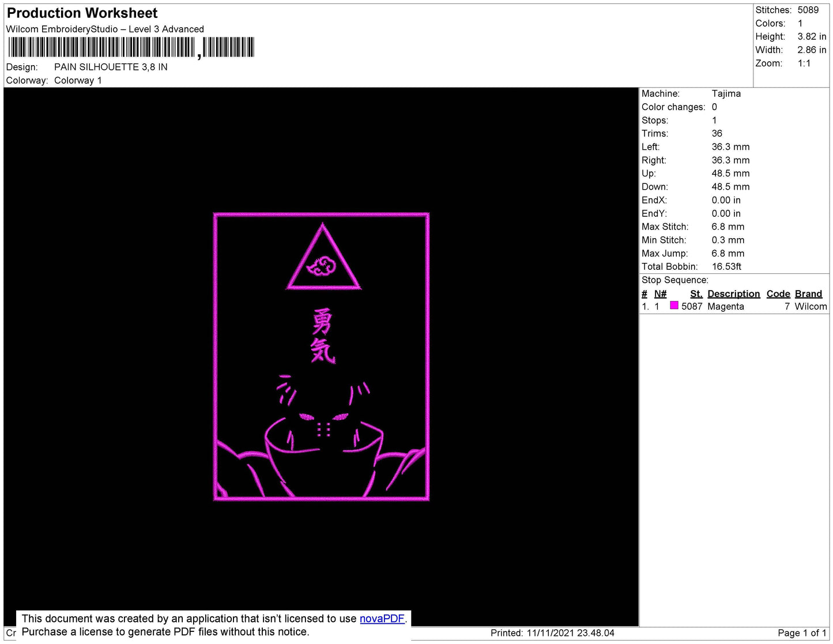Click the N# column header
This screenshot has width=833, height=644.
[x=661, y=293]
